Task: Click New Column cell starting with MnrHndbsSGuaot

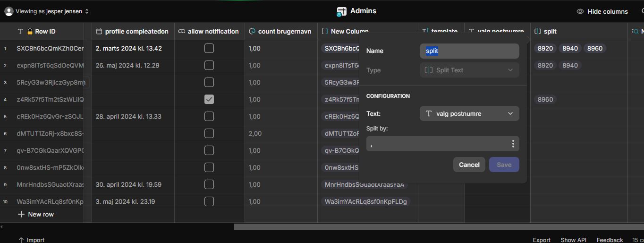Action: [364, 184]
